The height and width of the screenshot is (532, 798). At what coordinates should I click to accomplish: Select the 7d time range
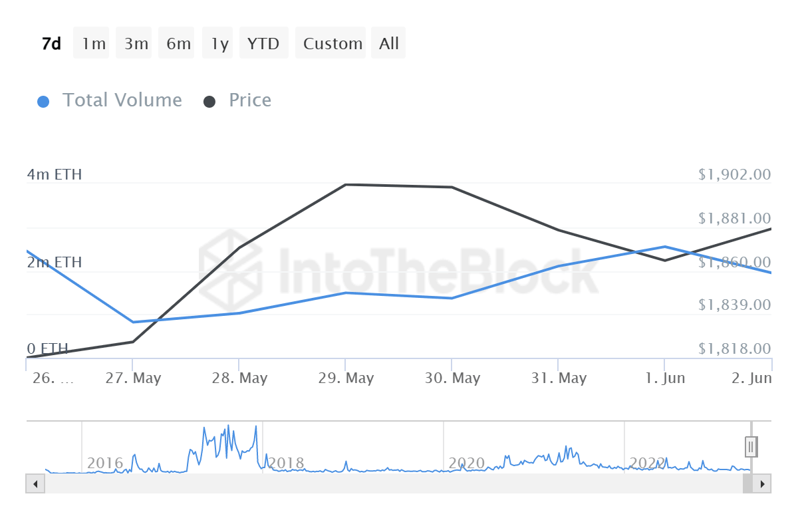51,44
